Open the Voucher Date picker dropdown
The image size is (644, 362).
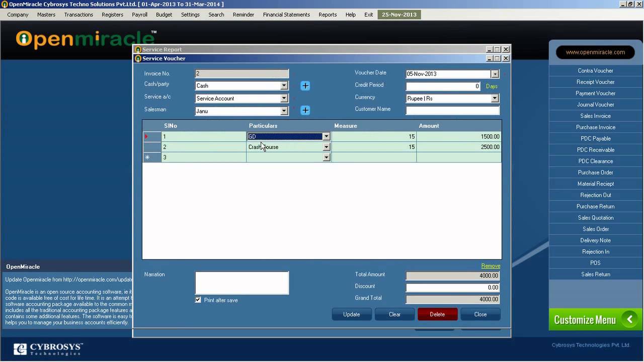(495, 74)
